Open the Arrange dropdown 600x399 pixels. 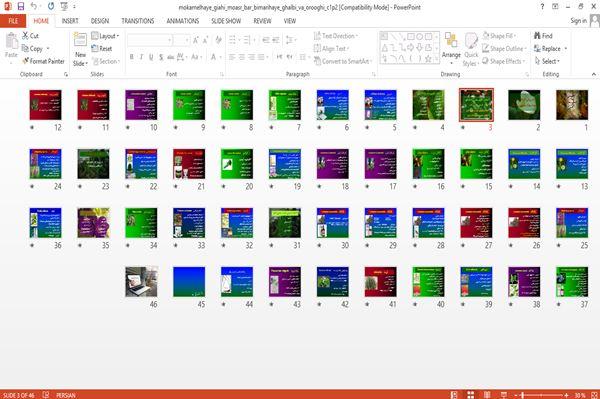pos(451,48)
